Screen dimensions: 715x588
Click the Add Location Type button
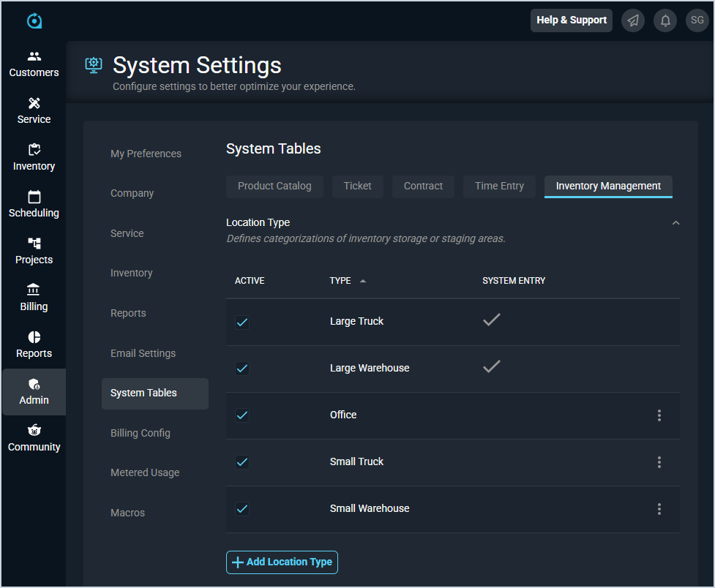(x=282, y=562)
